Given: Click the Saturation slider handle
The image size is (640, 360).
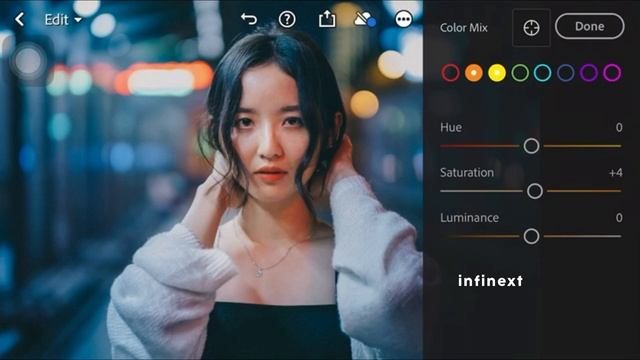Looking at the screenshot, I should 535,191.
